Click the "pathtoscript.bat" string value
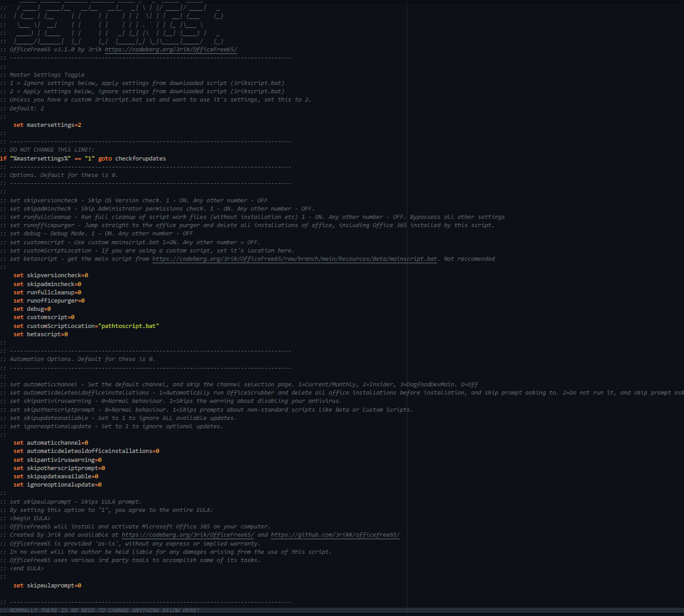 pos(128,326)
